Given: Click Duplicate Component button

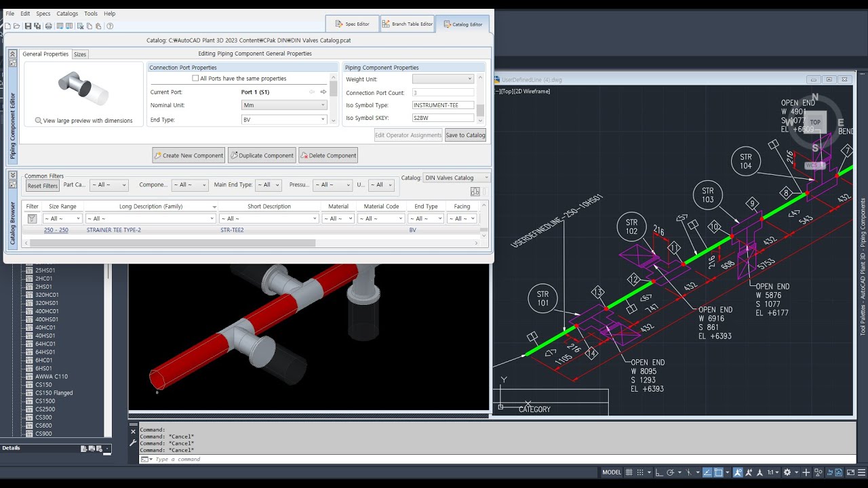Looking at the screenshot, I should 262,155.
